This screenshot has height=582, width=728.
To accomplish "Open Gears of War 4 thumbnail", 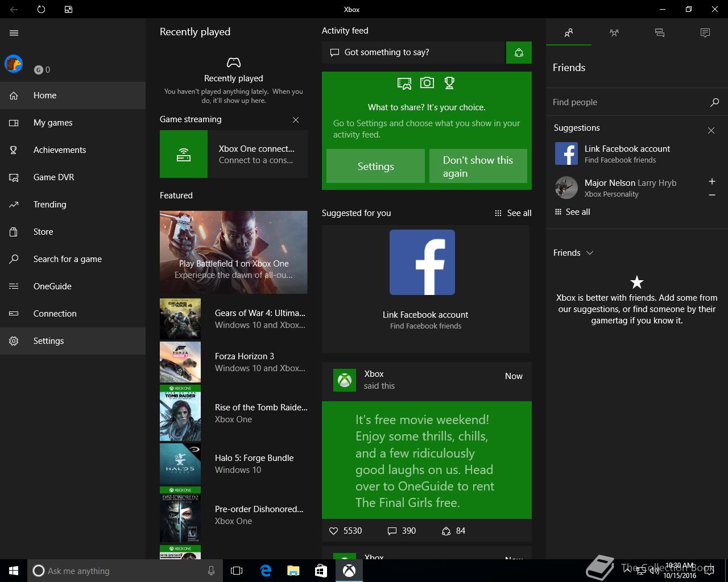I will tap(180, 319).
